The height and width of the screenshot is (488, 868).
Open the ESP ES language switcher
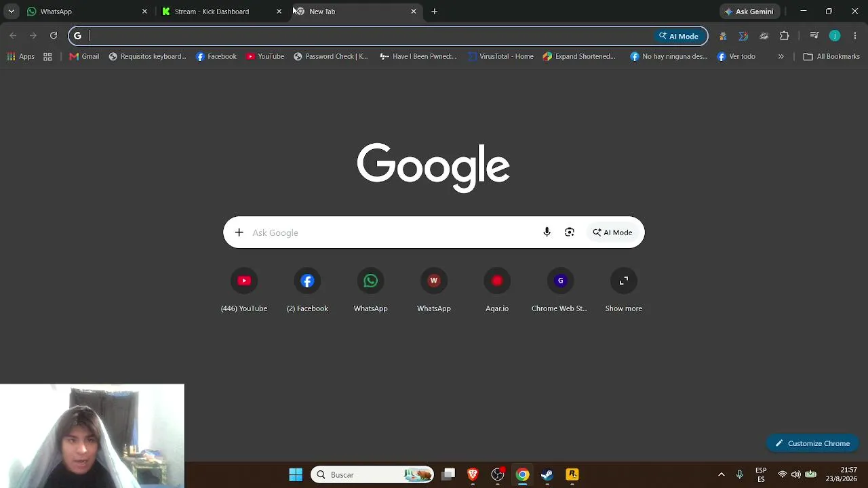[761, 474]
